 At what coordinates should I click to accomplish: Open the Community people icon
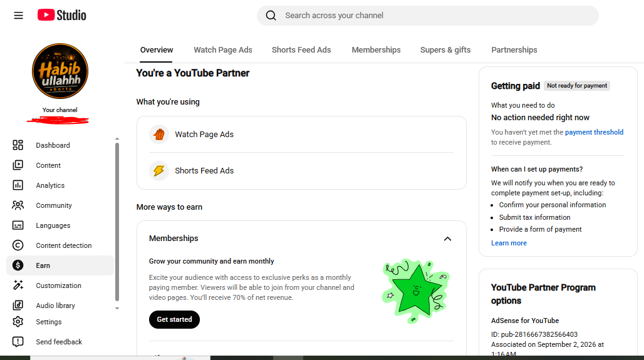tap(18, 205)
